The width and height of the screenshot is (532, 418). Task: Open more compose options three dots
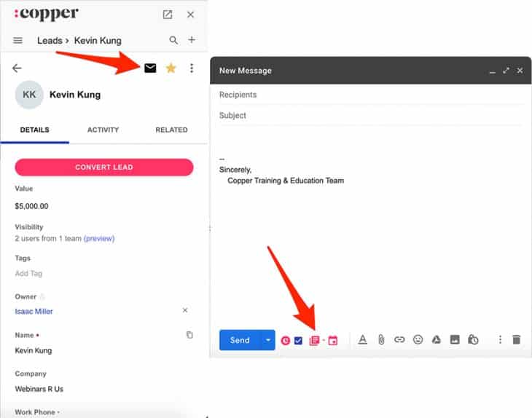[x=500, y=339]
